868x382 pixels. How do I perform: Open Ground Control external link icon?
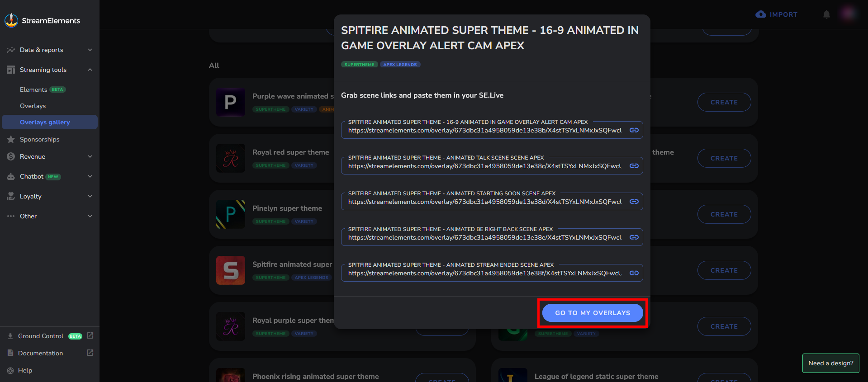[90, 335]
